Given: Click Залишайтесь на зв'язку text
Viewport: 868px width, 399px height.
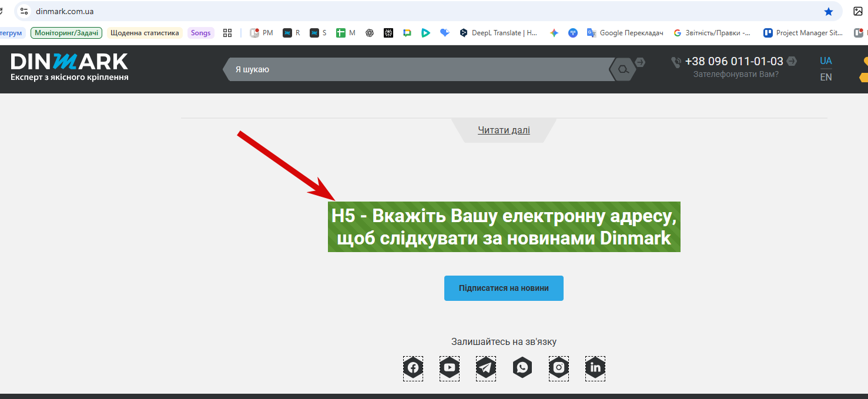Looking at the screenshot, I should [504, 341].
